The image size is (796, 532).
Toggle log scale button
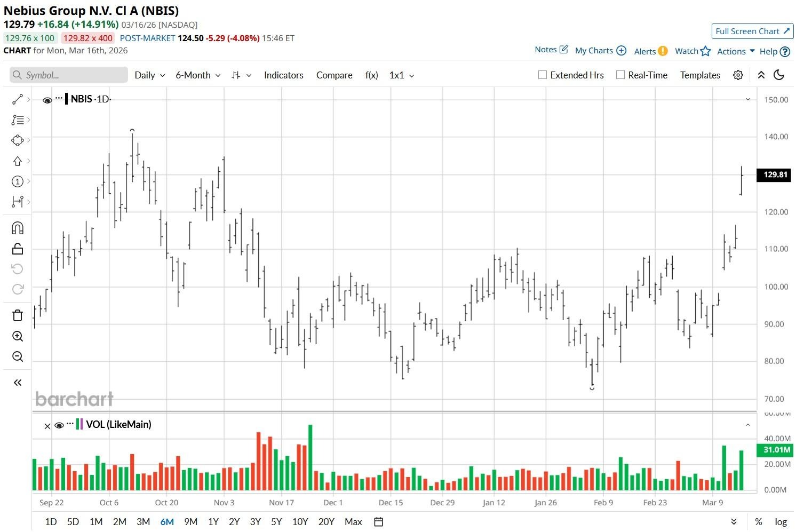pos(781,522)
